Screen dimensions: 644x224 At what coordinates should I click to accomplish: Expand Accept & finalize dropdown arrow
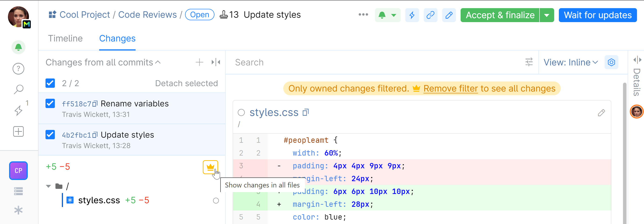click(547, 15)
